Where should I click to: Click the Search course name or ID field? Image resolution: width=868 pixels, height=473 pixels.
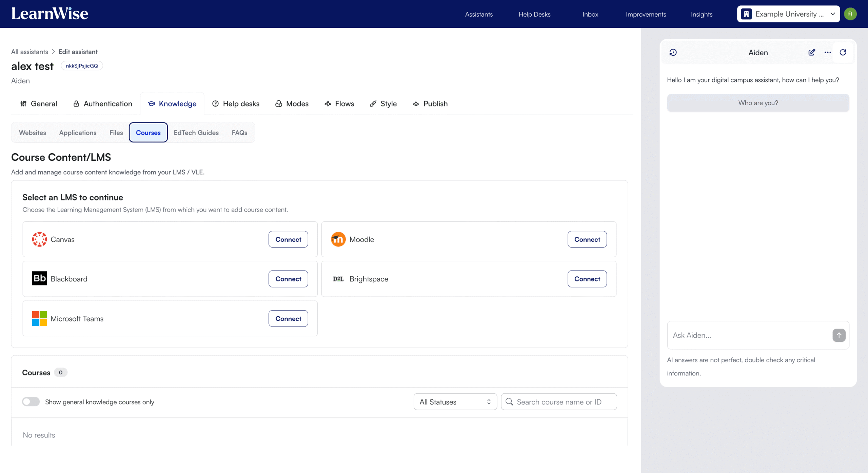coord(559,401)
